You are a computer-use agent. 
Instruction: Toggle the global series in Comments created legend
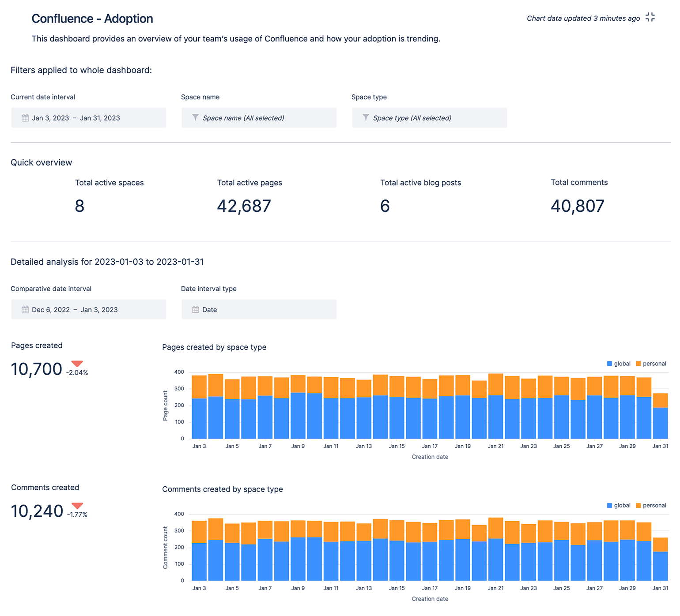tap(620, 505)
